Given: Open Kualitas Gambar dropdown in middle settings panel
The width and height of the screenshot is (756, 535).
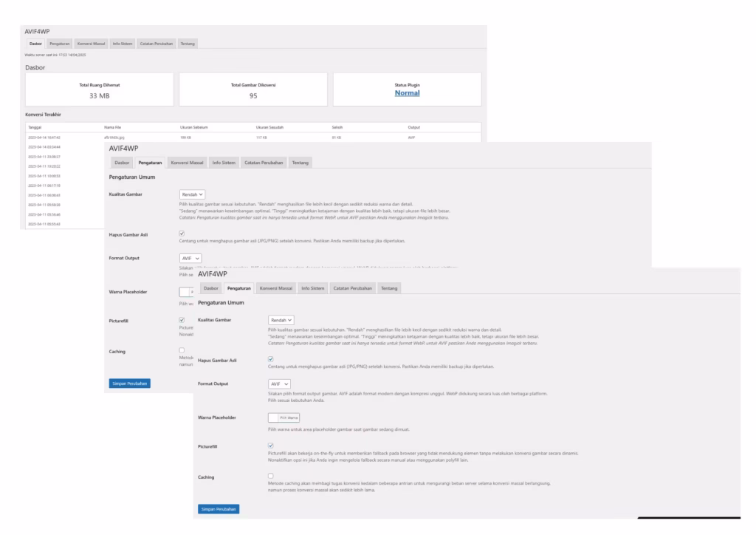Looking at the screenshot, I should click(192, 194).
